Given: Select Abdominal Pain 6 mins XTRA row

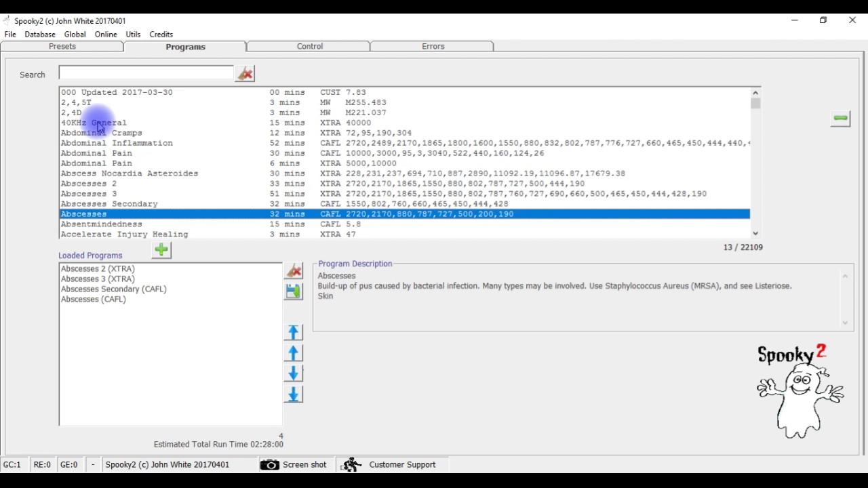Looking at the screenshot, I should 405,163.
